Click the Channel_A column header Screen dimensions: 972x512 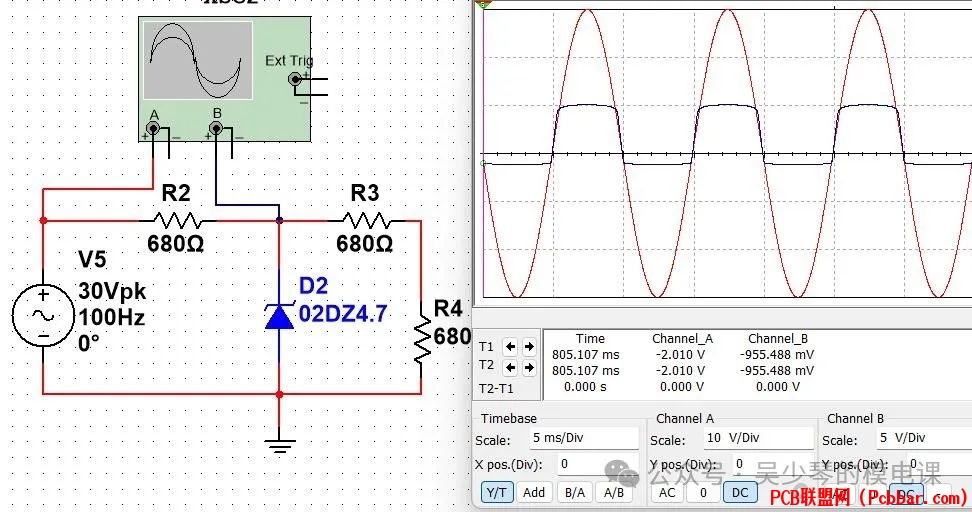coord(683,339)
